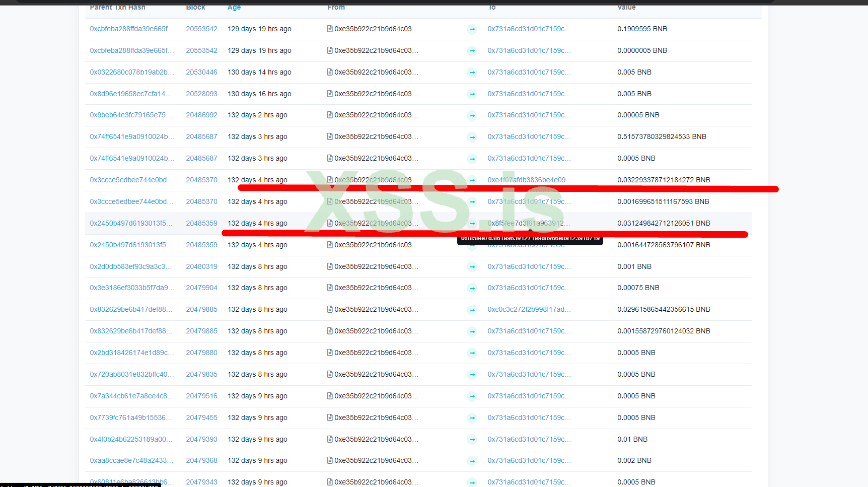Click the value 0.00075 BNB
The height and width of the screenshot is (487, 868).
(638, 288)
